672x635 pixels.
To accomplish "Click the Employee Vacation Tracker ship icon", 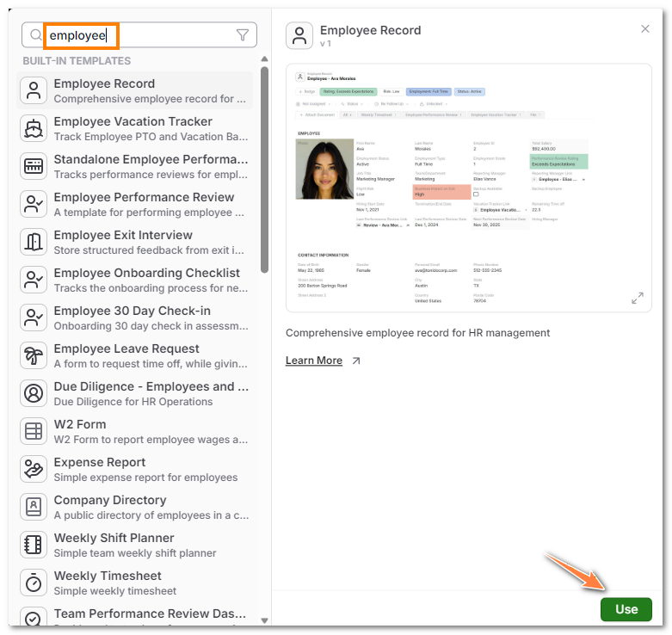I will tap(34, 128).
